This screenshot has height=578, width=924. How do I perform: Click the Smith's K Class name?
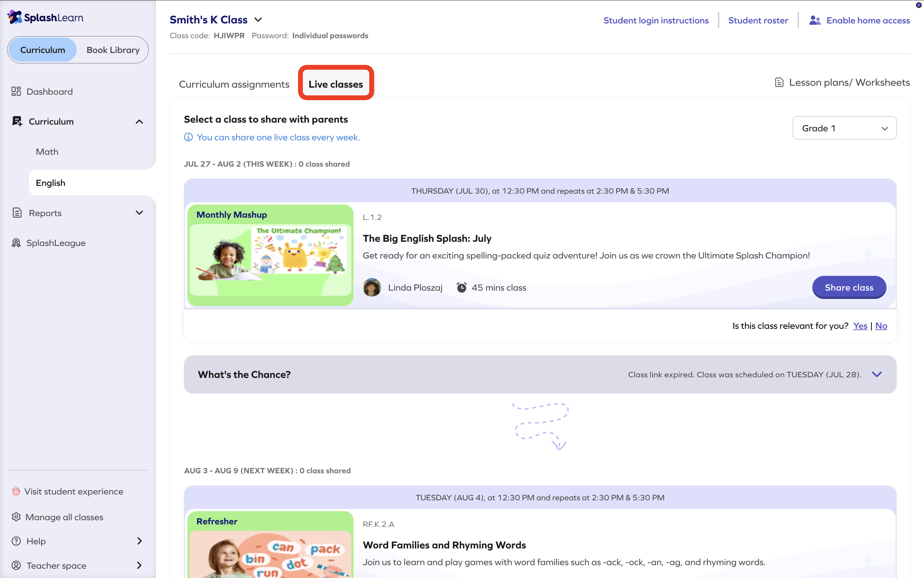tap(209, 20)
